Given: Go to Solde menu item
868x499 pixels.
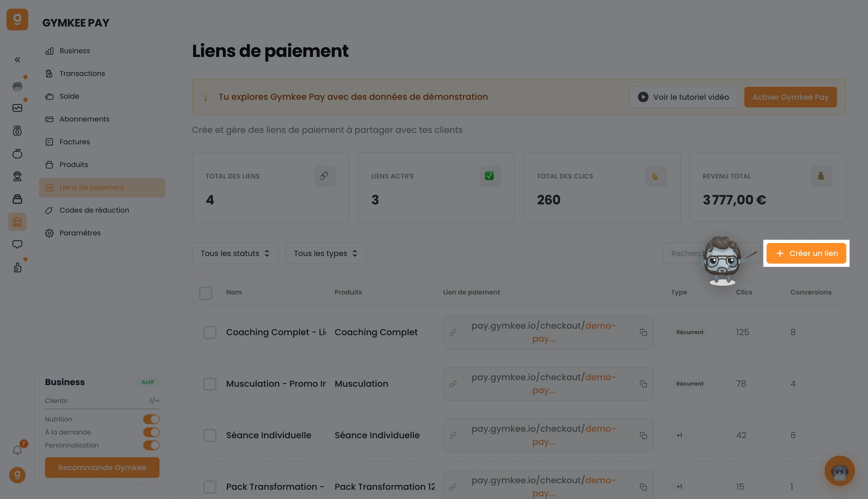Looking at the screenshot, I should [x=102, y=97].
